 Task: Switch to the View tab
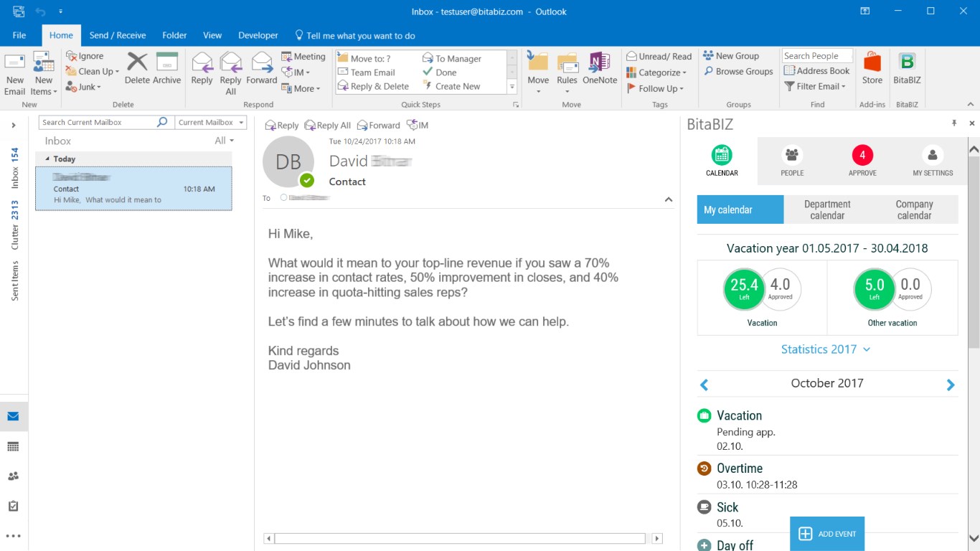click(212, 35)
